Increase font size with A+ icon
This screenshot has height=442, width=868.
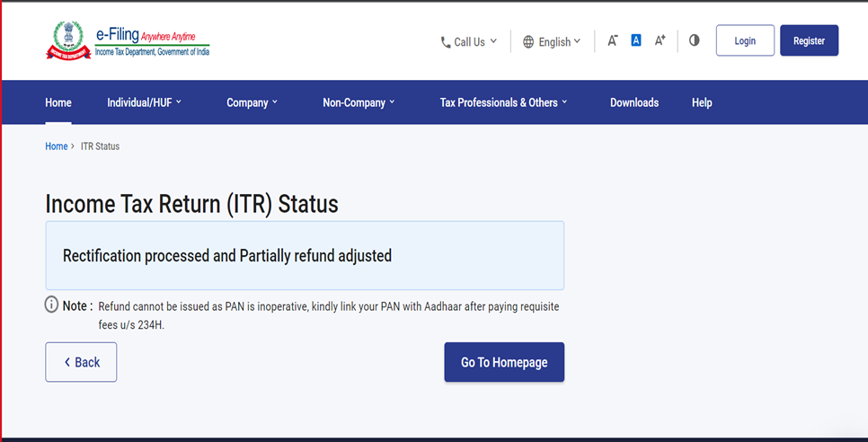coord(660,40)
